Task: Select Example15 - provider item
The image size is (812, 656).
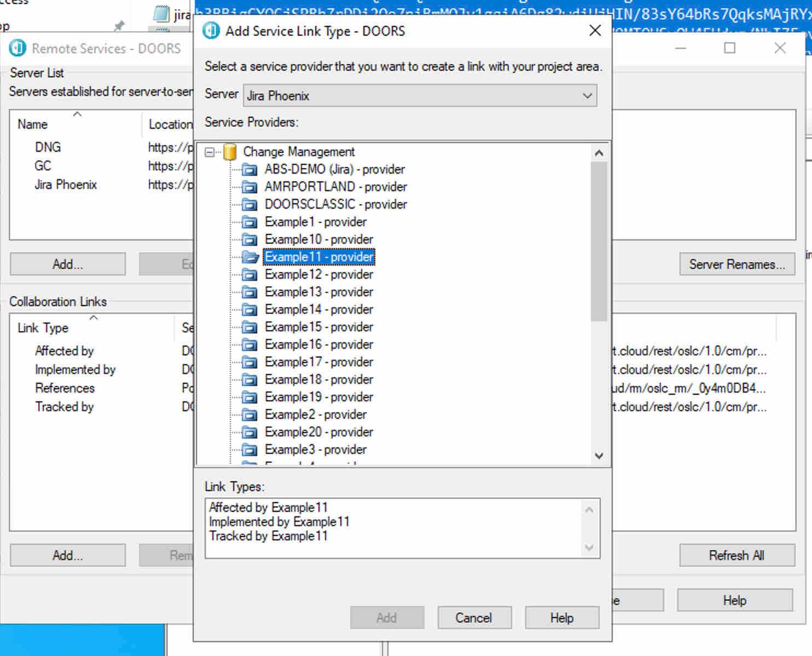Action: click(x=319, y=327)
